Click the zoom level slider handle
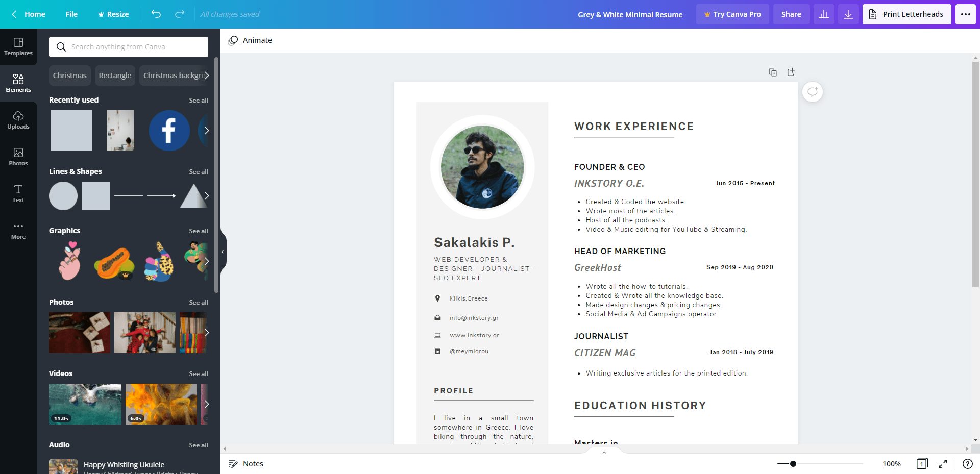The width and height of the screenshot is (980, 474). 793,464
